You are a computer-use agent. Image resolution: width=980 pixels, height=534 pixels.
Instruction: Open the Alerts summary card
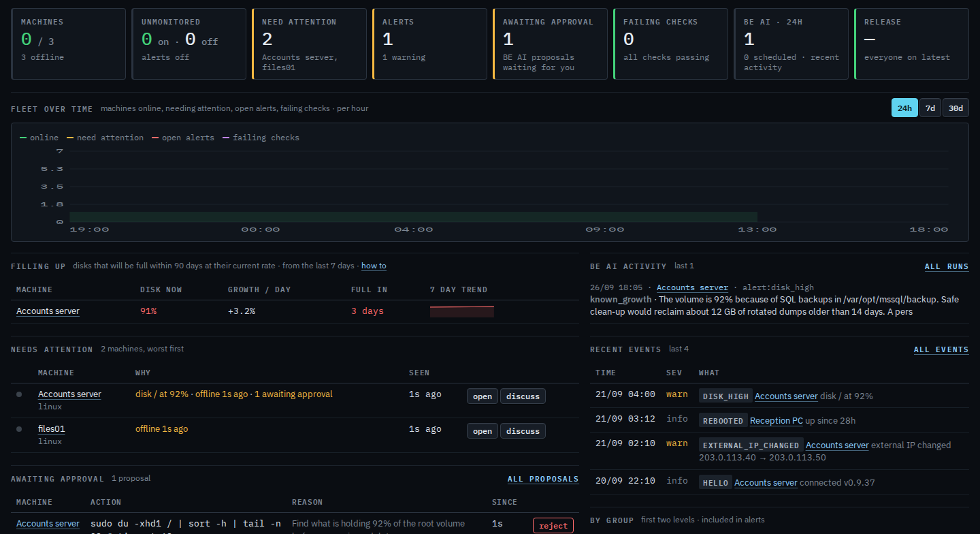(x=430, y=44)
